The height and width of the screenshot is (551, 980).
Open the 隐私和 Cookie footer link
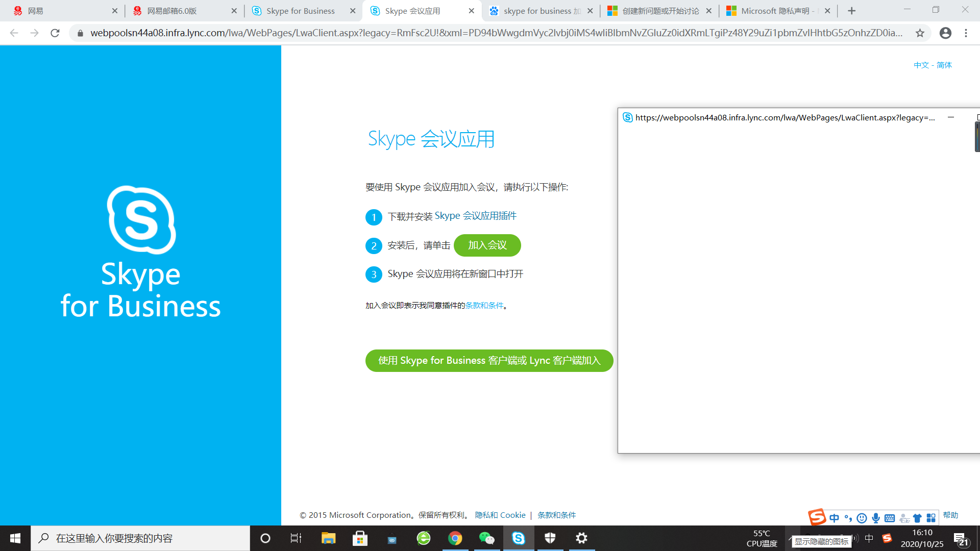[x=500, y=515]
